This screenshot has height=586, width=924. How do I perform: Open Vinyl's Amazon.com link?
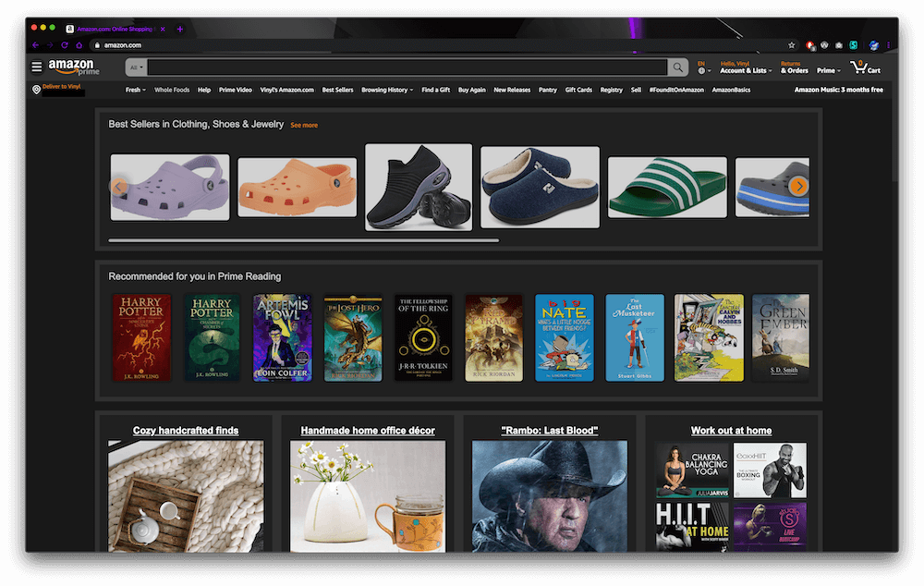tap(286, 90)
